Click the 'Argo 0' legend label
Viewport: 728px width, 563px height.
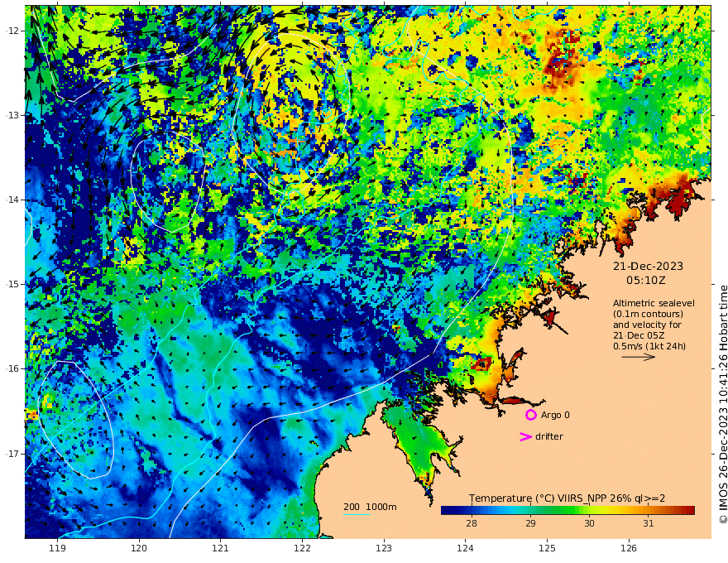pyautogui.click(x=555, y=415)
